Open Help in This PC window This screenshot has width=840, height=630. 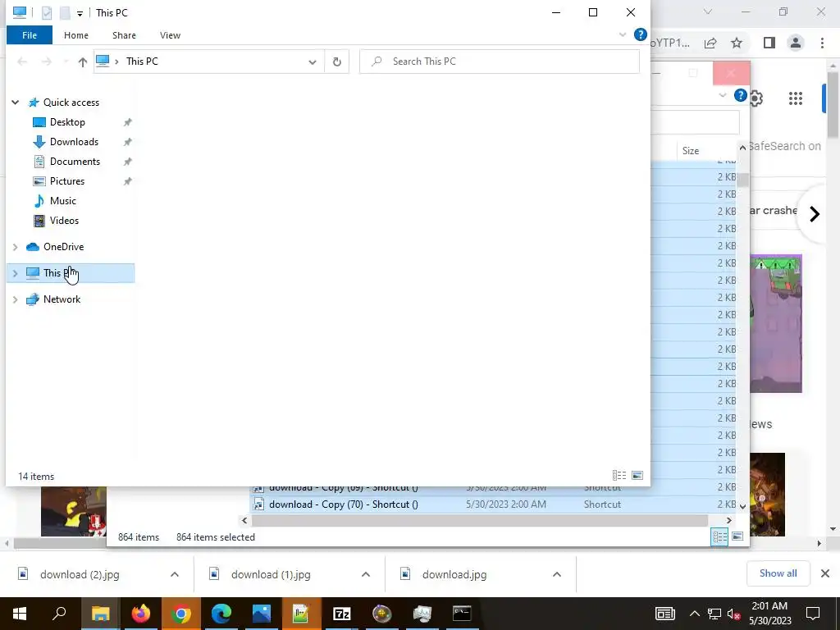click(640, 34)
